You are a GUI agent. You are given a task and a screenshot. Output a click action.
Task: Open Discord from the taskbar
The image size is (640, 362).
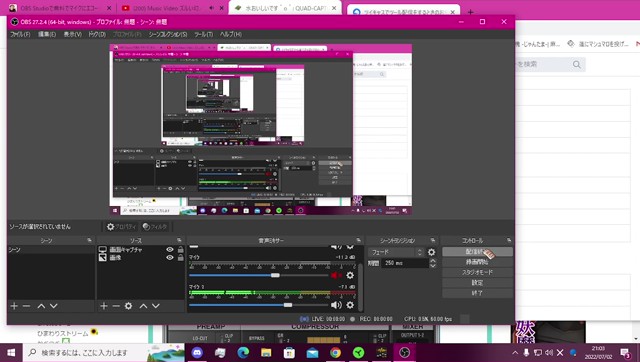point(197,352)
